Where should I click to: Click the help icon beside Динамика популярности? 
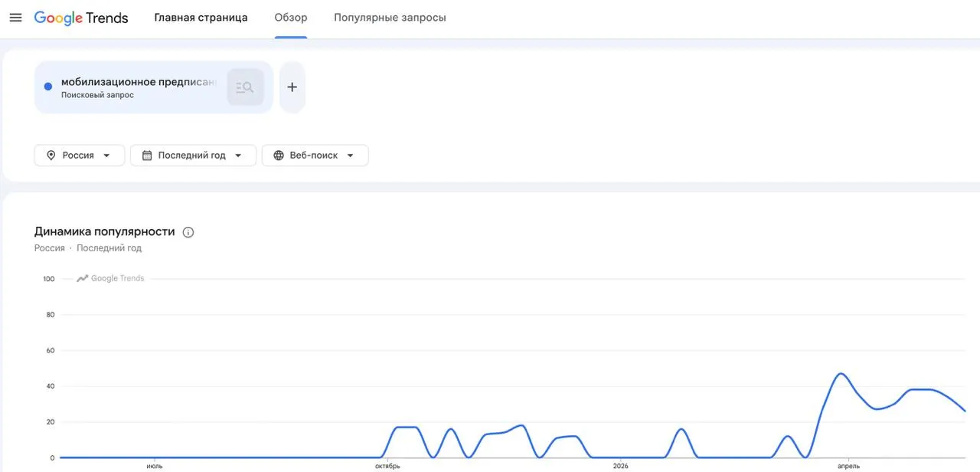(188, 232)
